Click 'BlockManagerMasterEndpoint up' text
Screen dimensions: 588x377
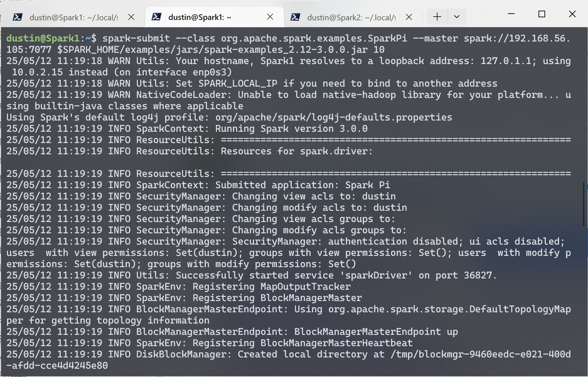376,332
